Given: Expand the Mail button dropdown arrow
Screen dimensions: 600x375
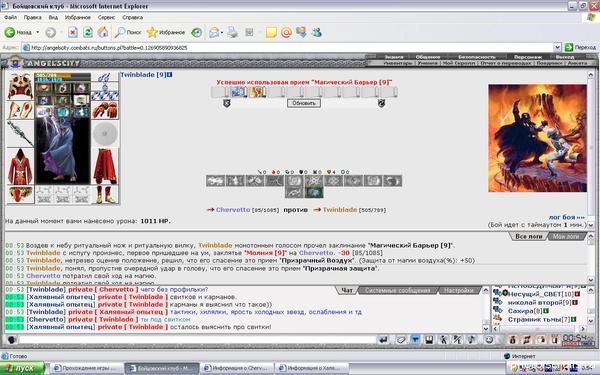Looking at the screenshot, I should [x=222, y=33].
